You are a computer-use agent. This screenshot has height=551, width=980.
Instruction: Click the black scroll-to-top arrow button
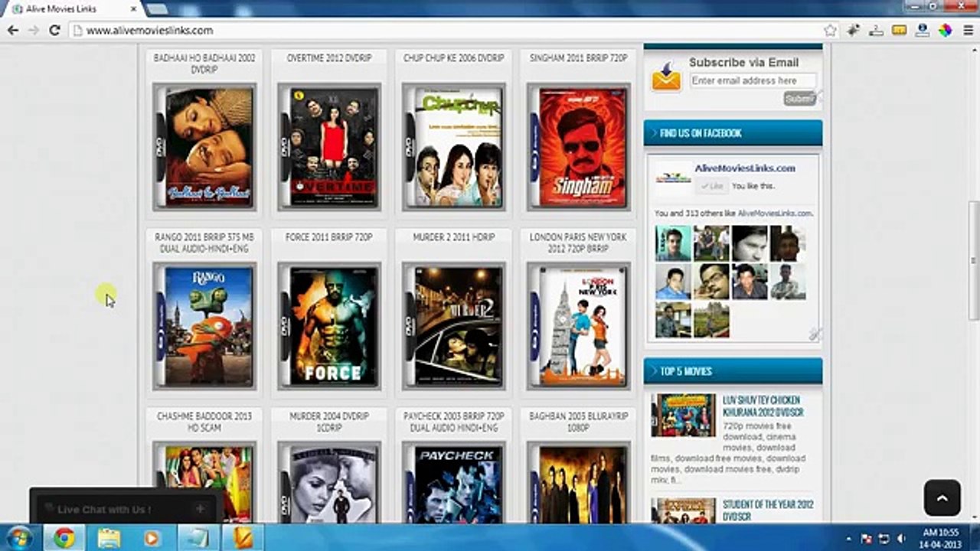[942, 498]
